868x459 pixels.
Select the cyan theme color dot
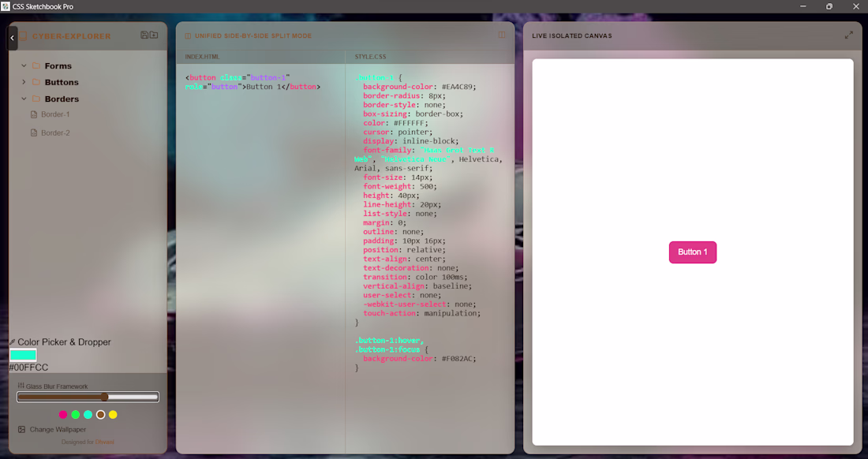88,415
